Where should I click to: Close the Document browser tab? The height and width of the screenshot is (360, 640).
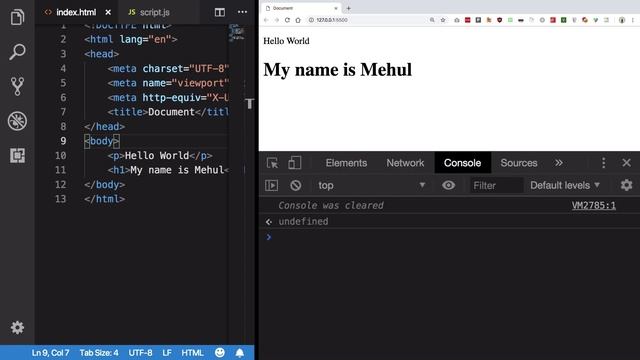coord(336,8)
